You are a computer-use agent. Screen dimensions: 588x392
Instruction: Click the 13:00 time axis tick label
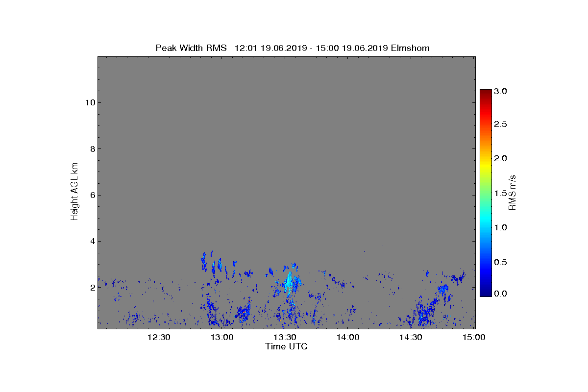coord(221,337)
